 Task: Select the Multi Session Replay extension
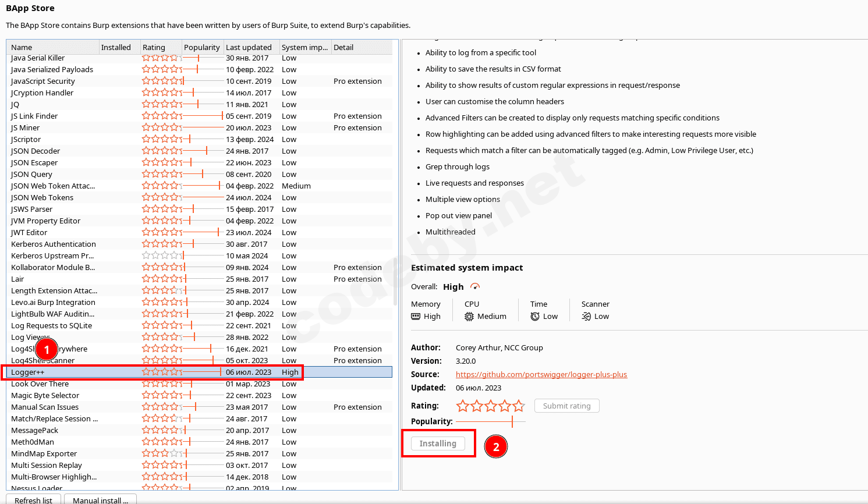(x=199, y=465)
